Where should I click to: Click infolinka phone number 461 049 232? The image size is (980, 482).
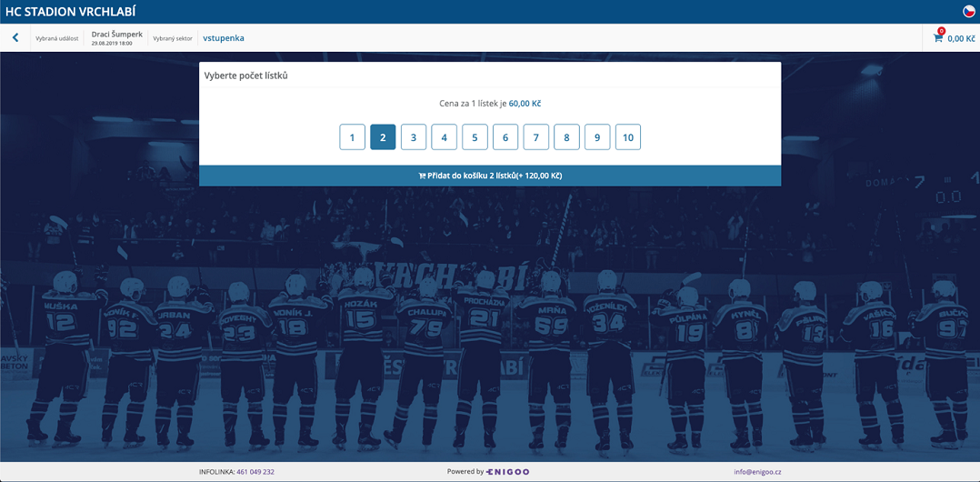pyautogui.click(x=255, y=472)
